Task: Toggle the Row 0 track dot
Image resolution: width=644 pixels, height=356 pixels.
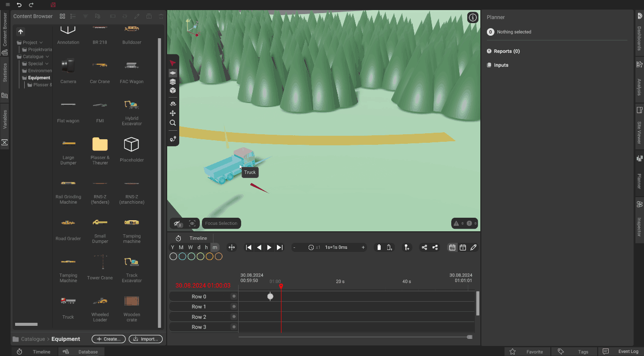Action: point(234,296)
